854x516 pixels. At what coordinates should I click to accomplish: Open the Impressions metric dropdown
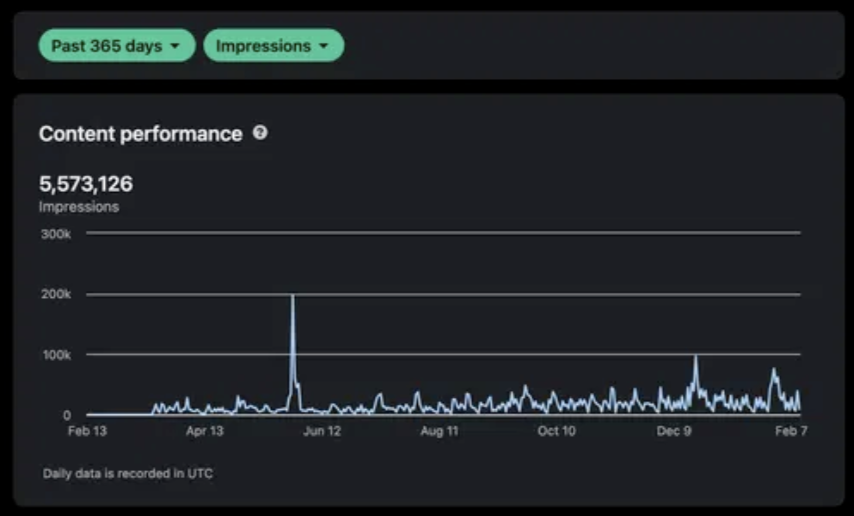(273, 46)
